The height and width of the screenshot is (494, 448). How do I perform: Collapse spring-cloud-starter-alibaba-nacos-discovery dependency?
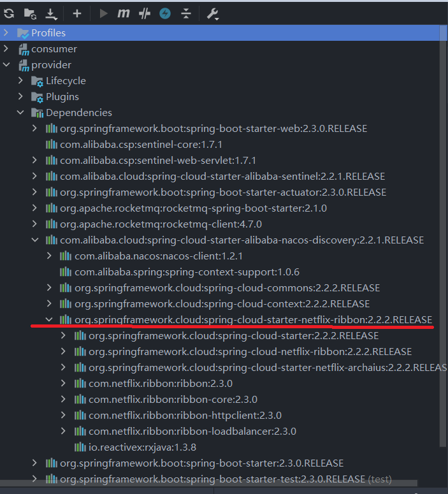35,240
